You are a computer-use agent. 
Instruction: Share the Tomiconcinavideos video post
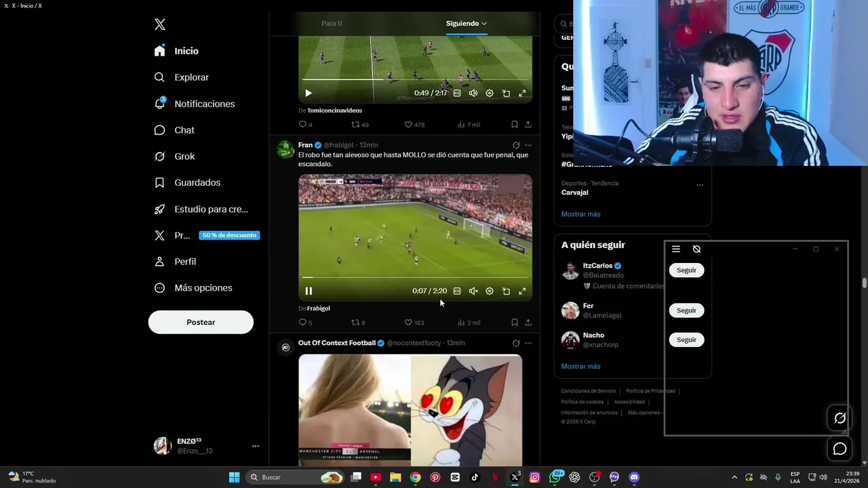click(x=528, y=125)
